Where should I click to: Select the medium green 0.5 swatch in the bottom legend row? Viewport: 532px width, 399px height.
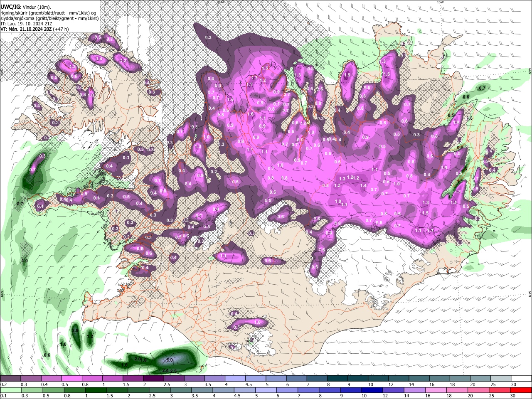[x=53, y=390]
